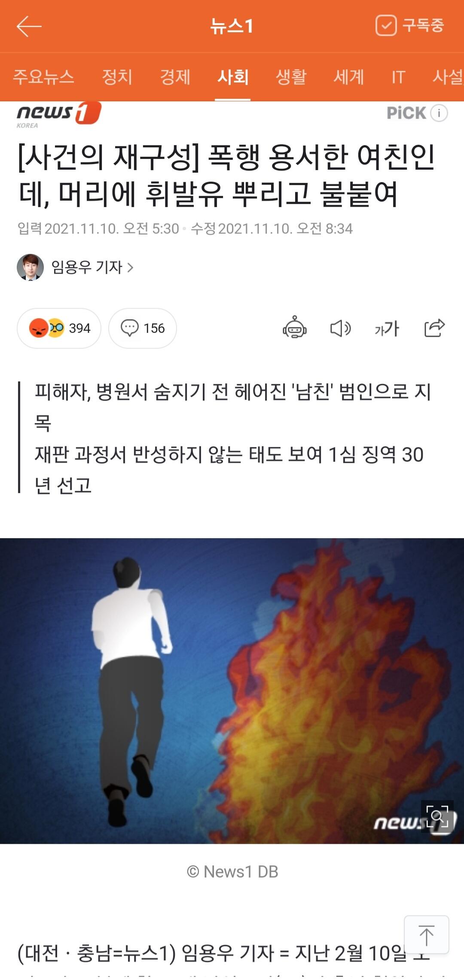Tap the share icon
This screenshot has width=464, height=980.
tap(434, 328)
